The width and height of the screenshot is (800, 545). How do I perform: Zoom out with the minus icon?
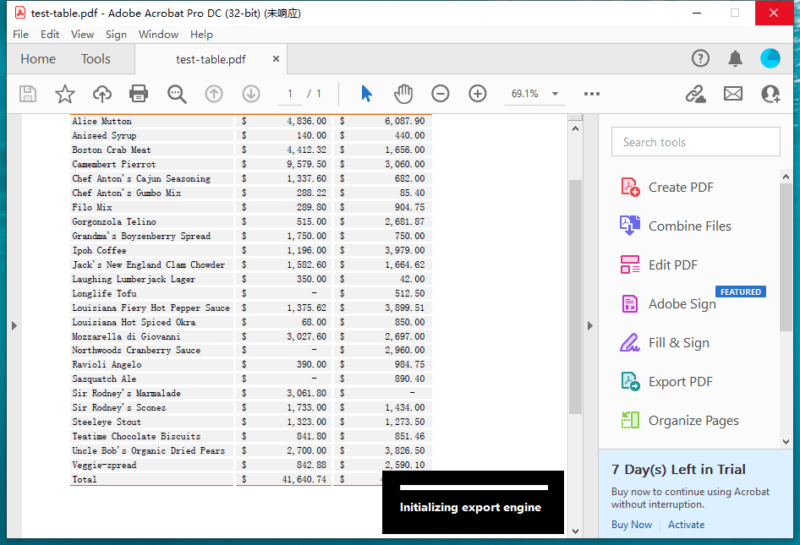pos(440,94)
